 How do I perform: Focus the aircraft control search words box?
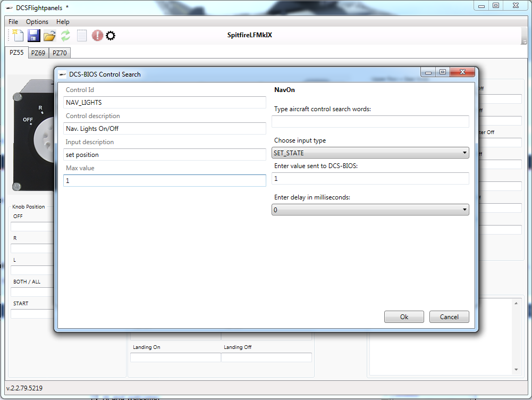tap(370, 122)
